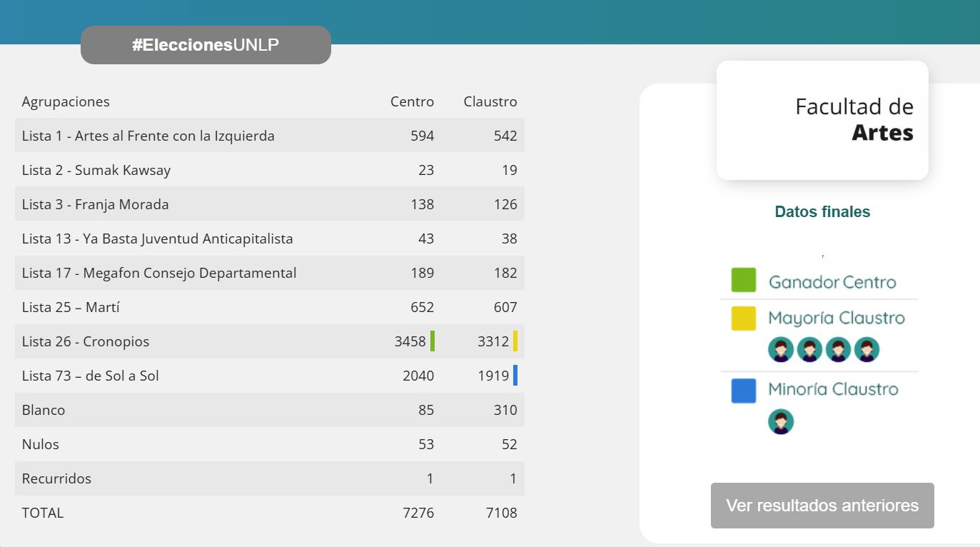
Task: Select the yellow Mayoría Claustro swatch
Action: point(743,318)
